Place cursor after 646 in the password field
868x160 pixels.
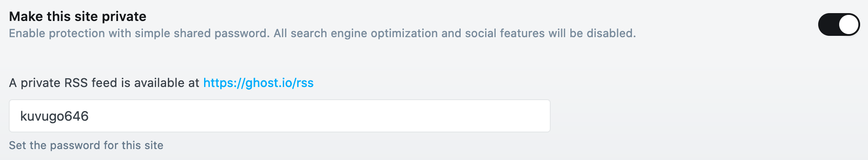[x=90, y=116]
